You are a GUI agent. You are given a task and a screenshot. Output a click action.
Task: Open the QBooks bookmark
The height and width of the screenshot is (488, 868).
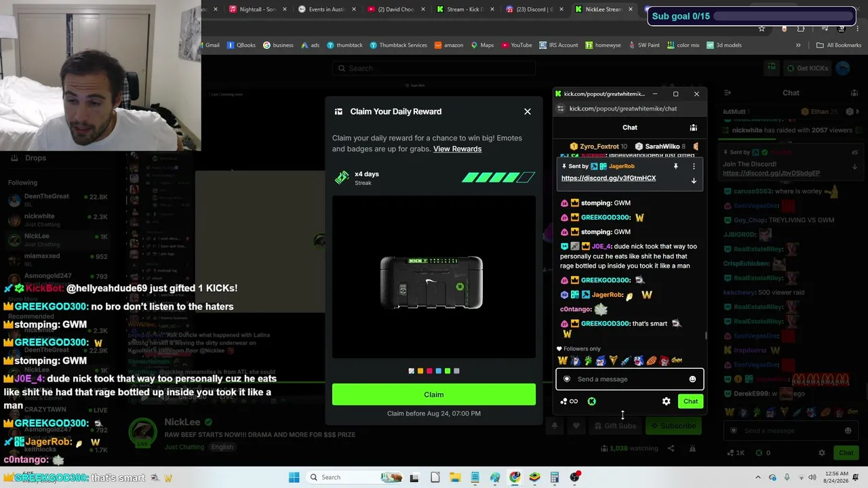coord(241,45)
